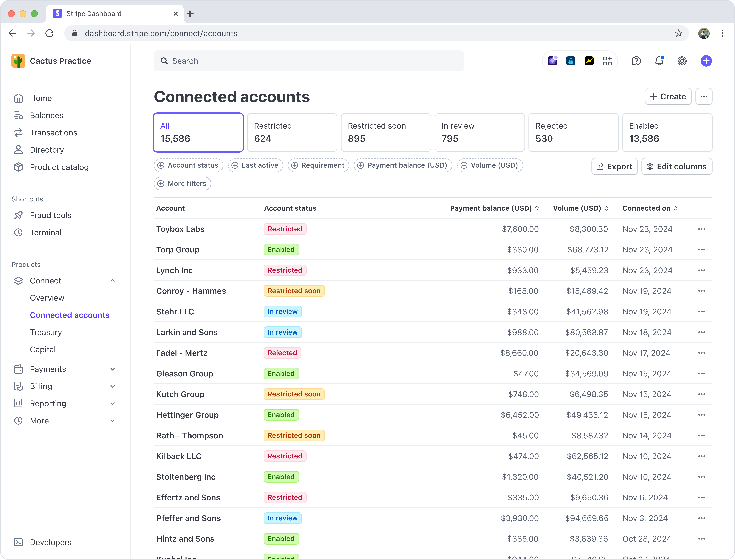The height and width of the screenshot is (560, 735).
Task: Expand the Billing section
Action: (112, 386)
